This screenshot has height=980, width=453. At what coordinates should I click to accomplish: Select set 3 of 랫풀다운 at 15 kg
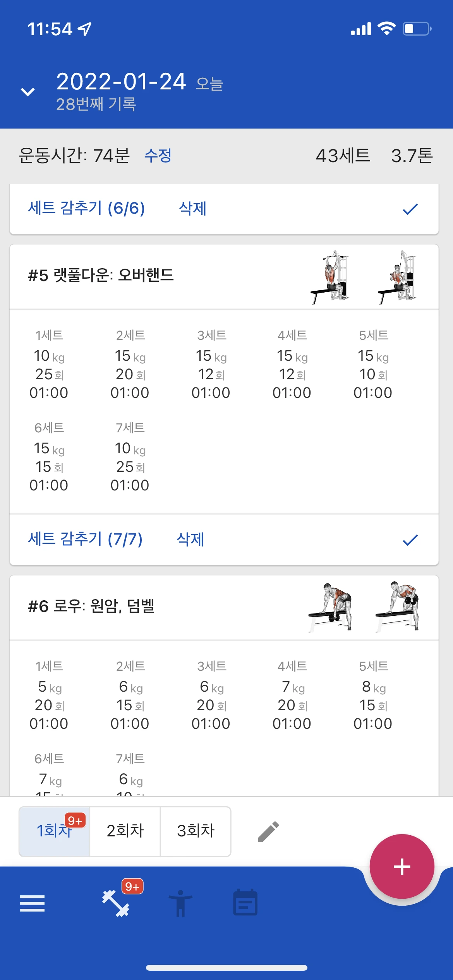(x=211, y=364)
